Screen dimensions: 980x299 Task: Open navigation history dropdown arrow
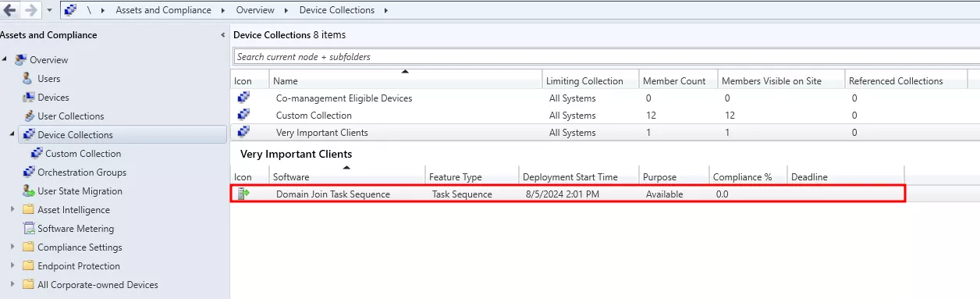49,11
